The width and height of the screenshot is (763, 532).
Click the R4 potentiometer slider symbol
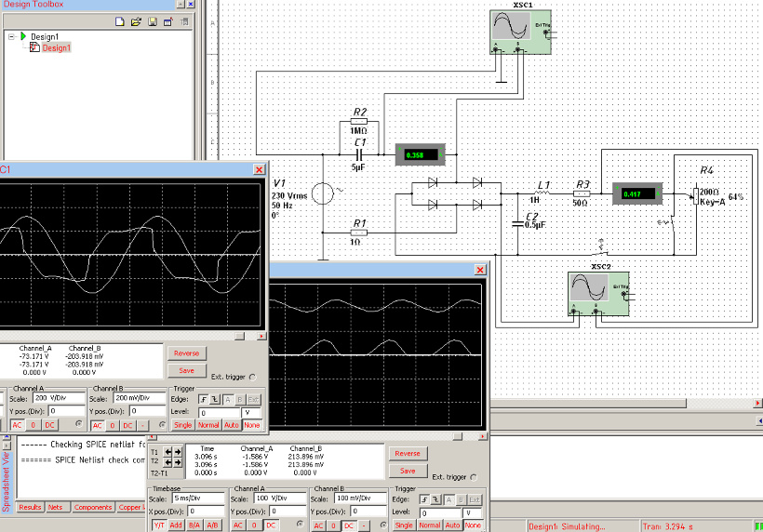point(696,195)
